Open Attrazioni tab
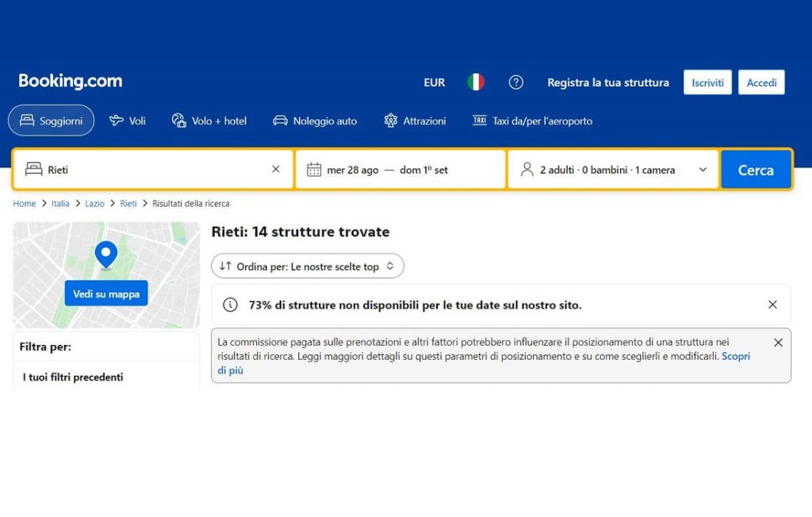The image size is (812, 517). 415,121
